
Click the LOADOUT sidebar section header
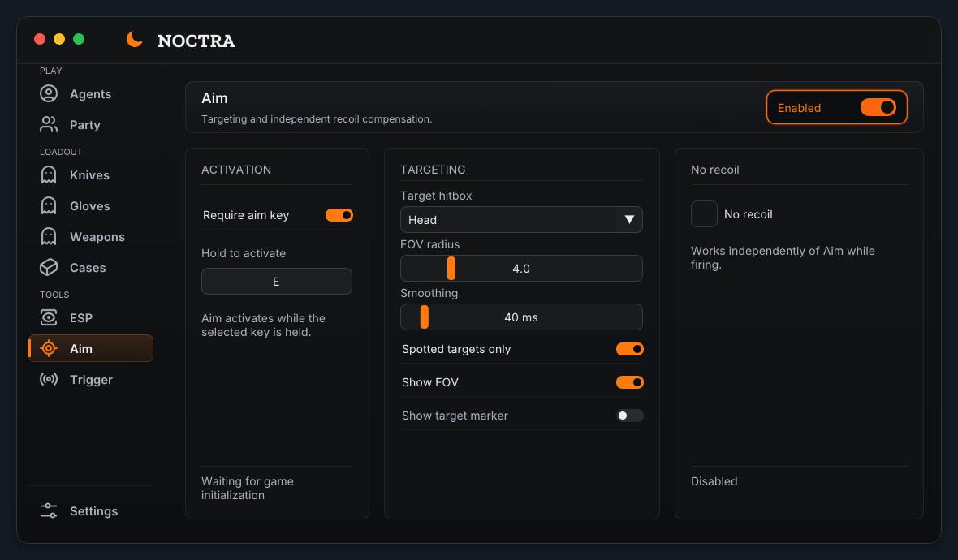click(x=61, y=152)
